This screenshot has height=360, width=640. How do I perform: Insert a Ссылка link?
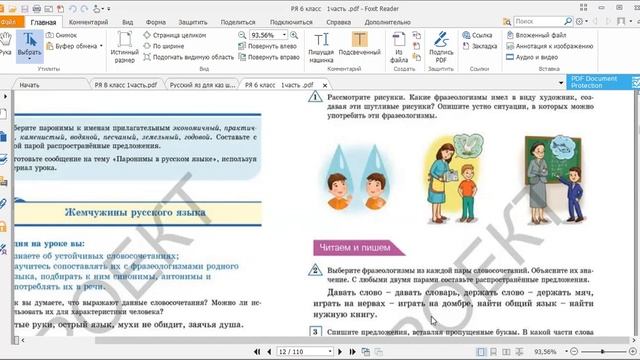tap(477, 36)
